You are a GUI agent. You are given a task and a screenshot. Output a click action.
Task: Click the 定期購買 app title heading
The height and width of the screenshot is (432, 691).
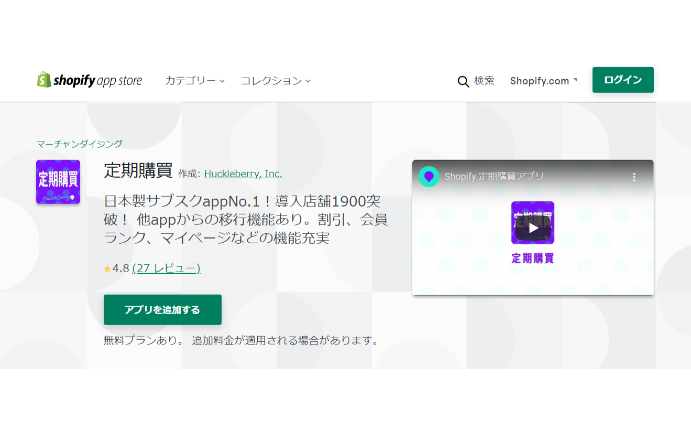coord(138,171)
